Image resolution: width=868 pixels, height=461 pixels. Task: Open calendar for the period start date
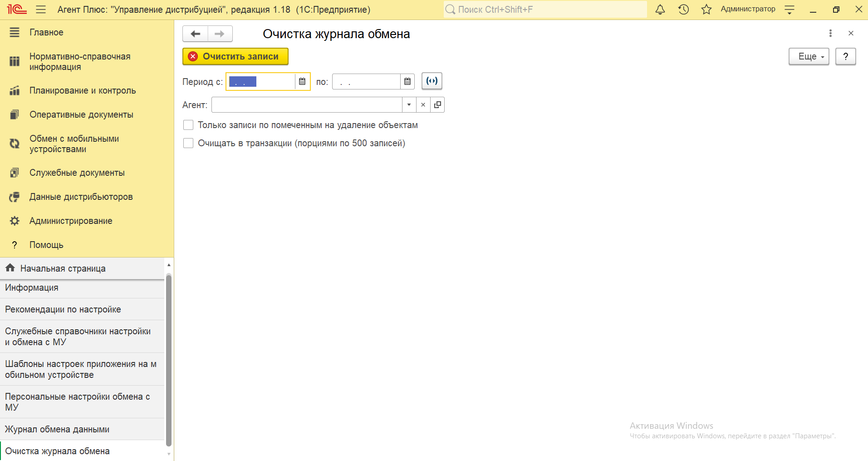[302, 82]
